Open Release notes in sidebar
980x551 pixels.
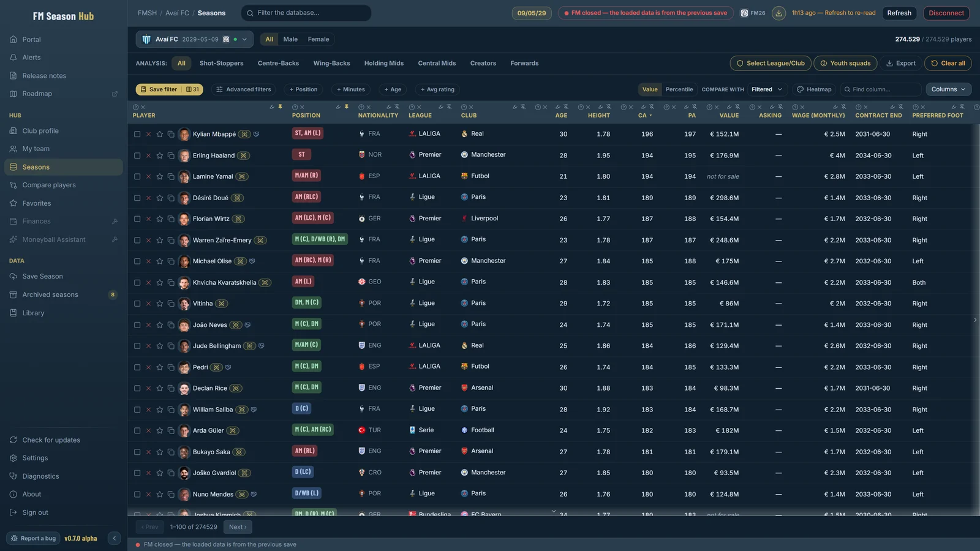pos(64,76)
